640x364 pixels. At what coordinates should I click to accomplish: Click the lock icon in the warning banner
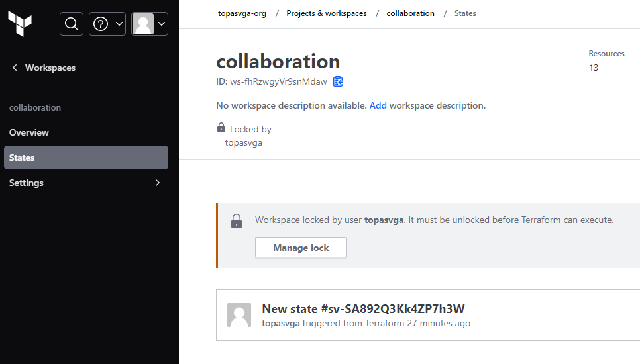click(237, 221)
